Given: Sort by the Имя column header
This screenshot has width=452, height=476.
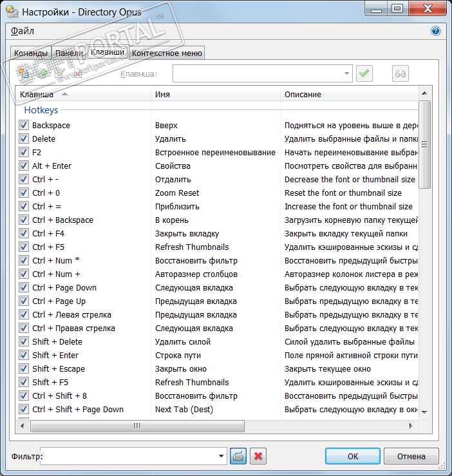Looking at the screenshot, I should click(x=216, y=95).
